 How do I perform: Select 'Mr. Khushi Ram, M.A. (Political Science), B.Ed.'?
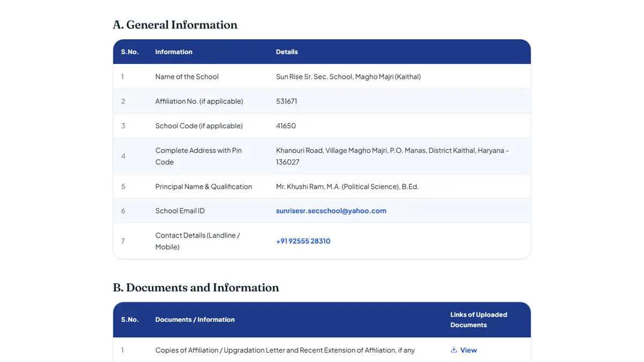tap(347, 187)
